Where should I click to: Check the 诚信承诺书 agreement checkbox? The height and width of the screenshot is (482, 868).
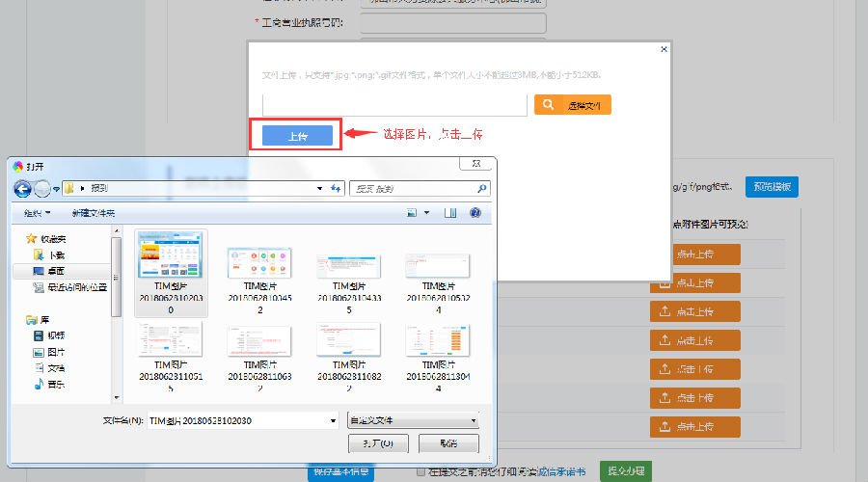[x=420, y=471]
